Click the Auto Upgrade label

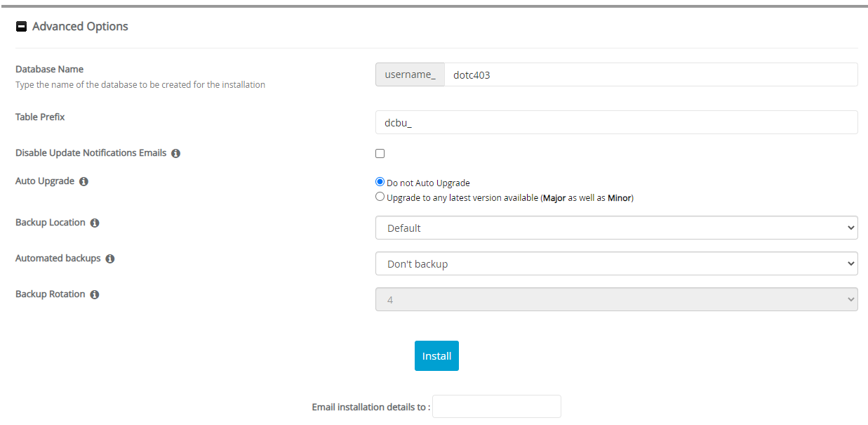coord(46,181)
